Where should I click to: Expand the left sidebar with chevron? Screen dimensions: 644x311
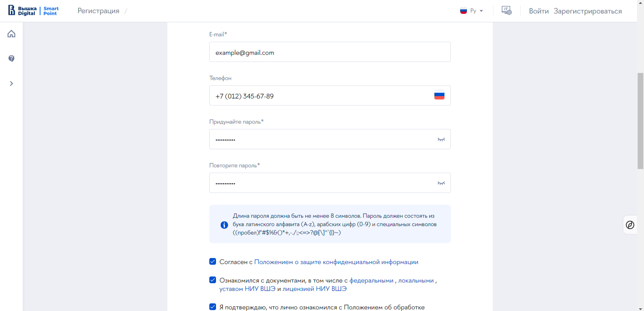11,84
